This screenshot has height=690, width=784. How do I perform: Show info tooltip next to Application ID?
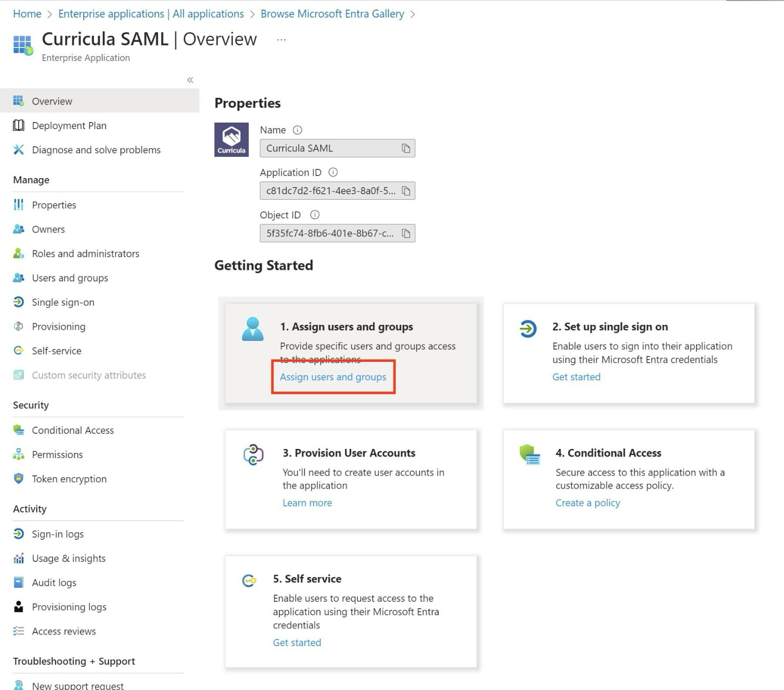point(333,172)
